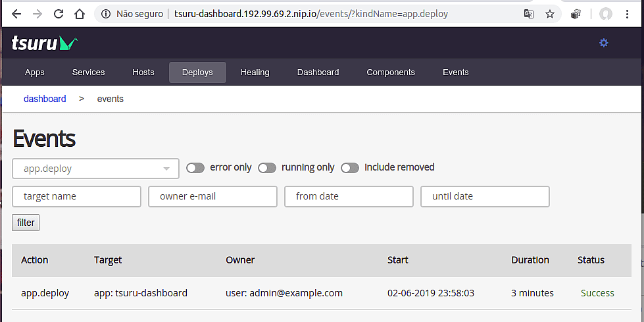Screen dimensions: 644x322
Task: Open the from date picker field
Action: pyautogui.click(x=349, y=197)
